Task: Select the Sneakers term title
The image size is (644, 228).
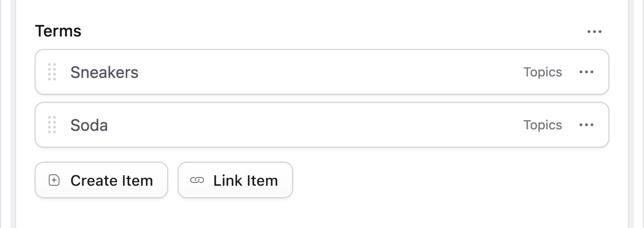Action: (104, 72)
